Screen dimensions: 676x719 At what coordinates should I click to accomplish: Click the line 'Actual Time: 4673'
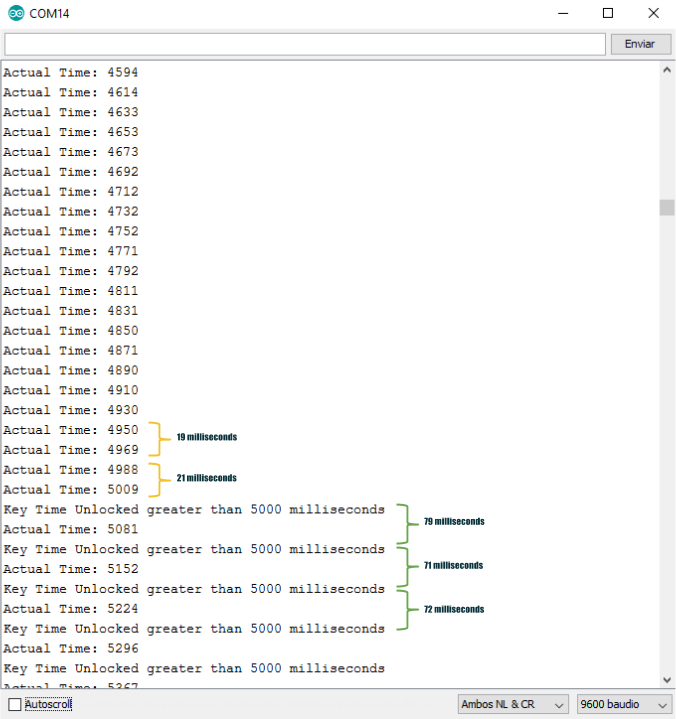point(71,152)
